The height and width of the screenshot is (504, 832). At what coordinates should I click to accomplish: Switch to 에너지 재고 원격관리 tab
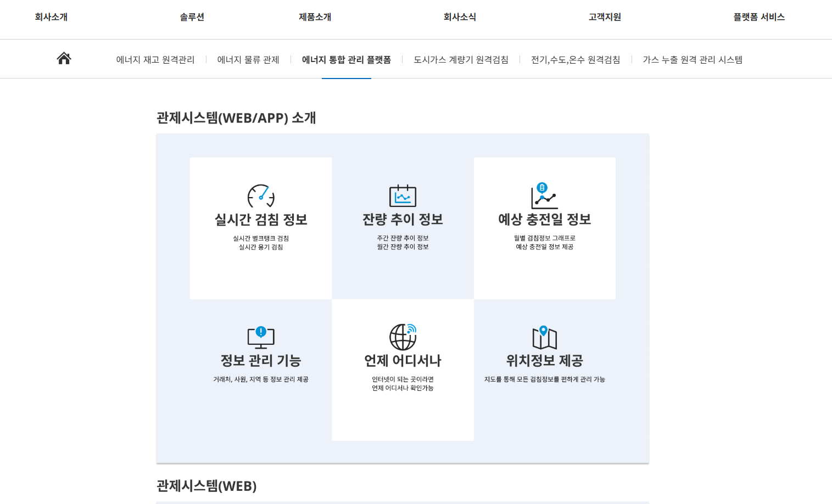click(x=155, y=59)
